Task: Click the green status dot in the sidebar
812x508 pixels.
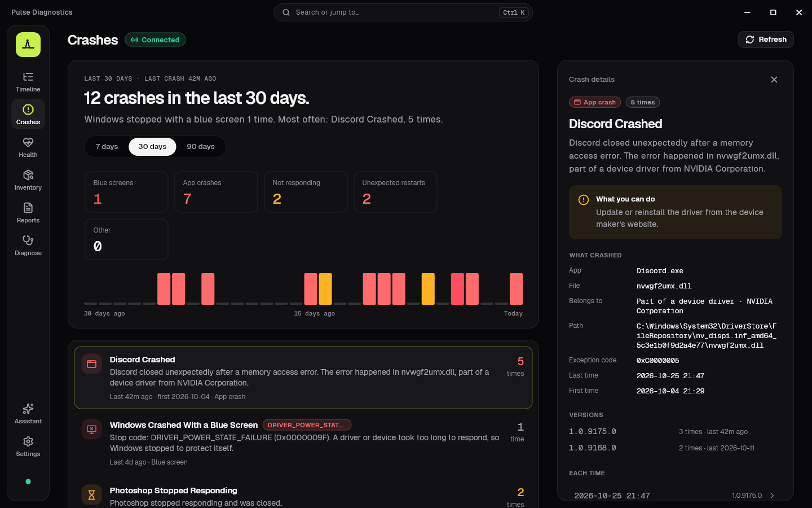Action: point(28,481)
